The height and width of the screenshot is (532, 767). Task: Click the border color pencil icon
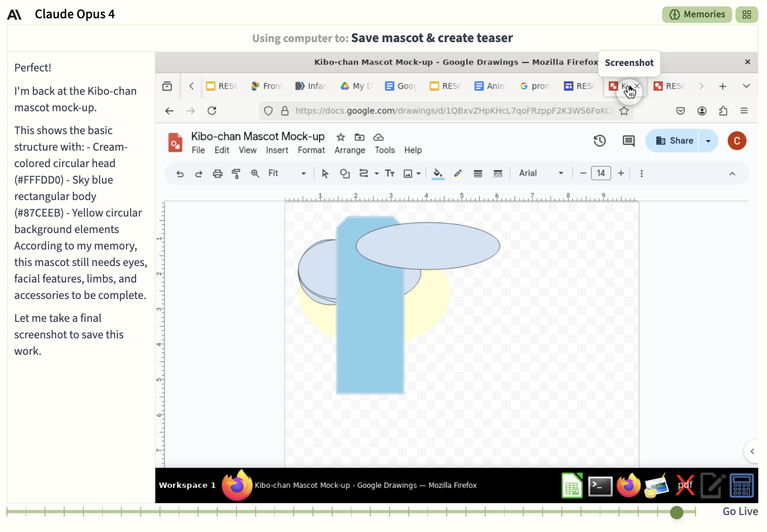pyautogui.click(x=458, y=174)
